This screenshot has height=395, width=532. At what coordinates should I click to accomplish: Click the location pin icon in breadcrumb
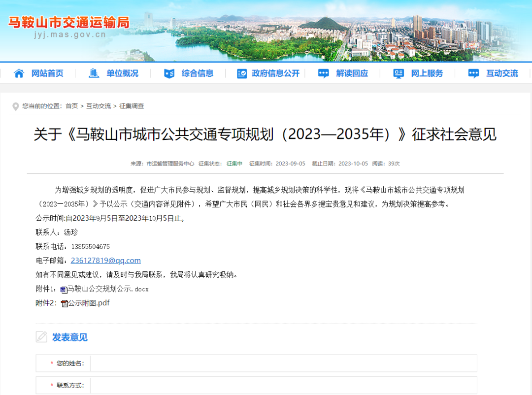click(x=16, y=106)
